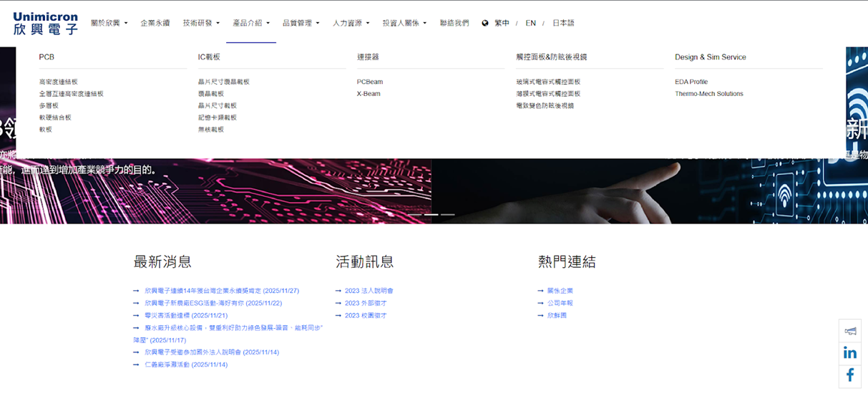Select X-Beam product link

pyautogui.click(x=369, y=94)
